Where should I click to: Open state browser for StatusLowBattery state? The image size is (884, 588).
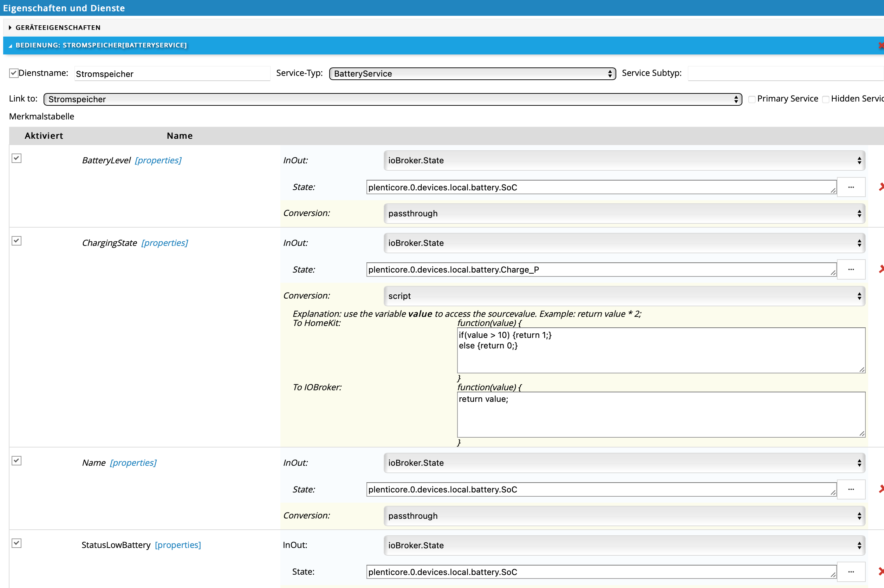(851, 572)
